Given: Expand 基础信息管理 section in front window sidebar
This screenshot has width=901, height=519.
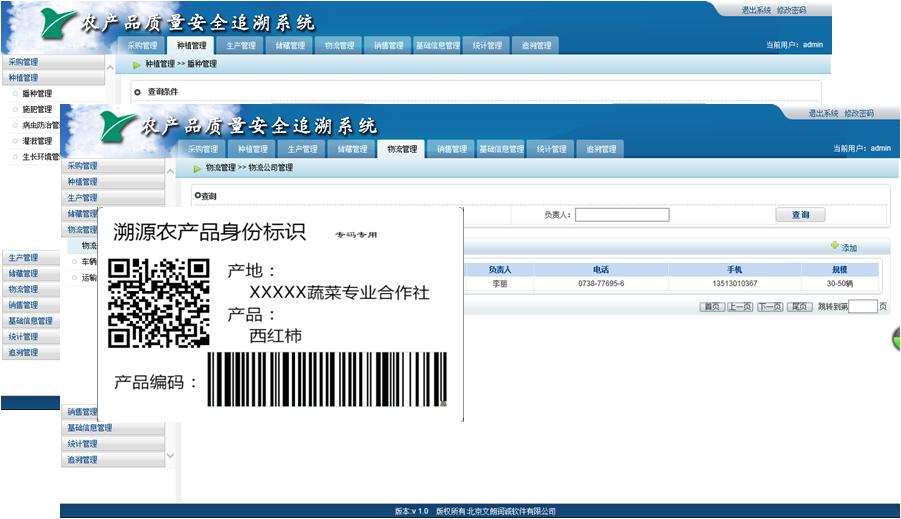Looking at the screenshot, I should pyautogui.click(x=113, y=428).
